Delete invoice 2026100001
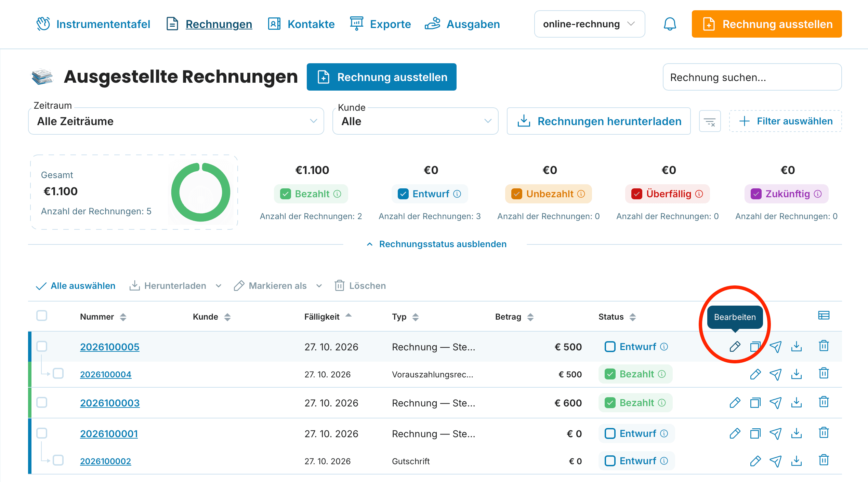 point(824,433)
